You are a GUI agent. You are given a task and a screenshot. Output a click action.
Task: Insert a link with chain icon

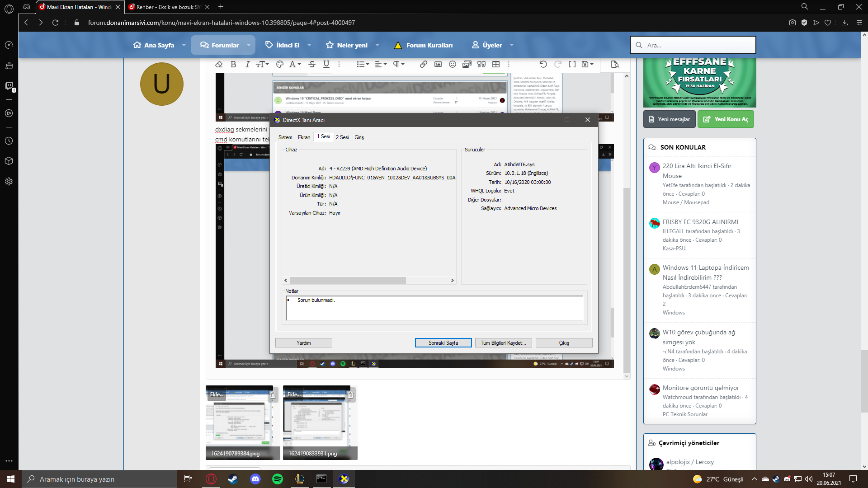coord(423,64)
